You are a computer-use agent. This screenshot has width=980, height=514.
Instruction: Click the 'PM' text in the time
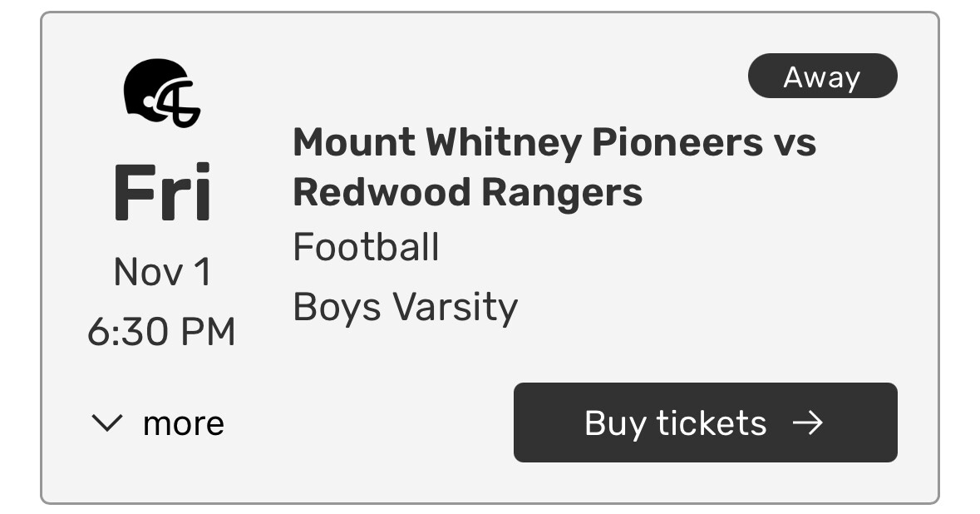[208, 331]
